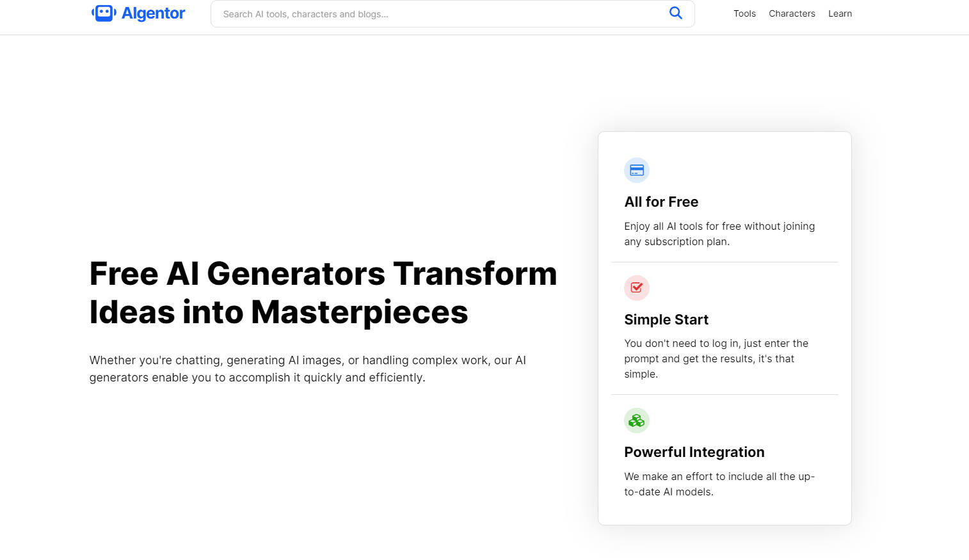Select the Simple Start heading
Screen dimensions: 969x560
tap(666, 320)
